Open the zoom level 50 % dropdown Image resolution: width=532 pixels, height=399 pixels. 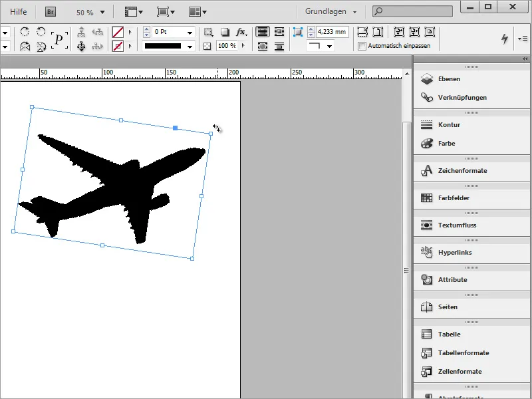[x=102, y=13]
